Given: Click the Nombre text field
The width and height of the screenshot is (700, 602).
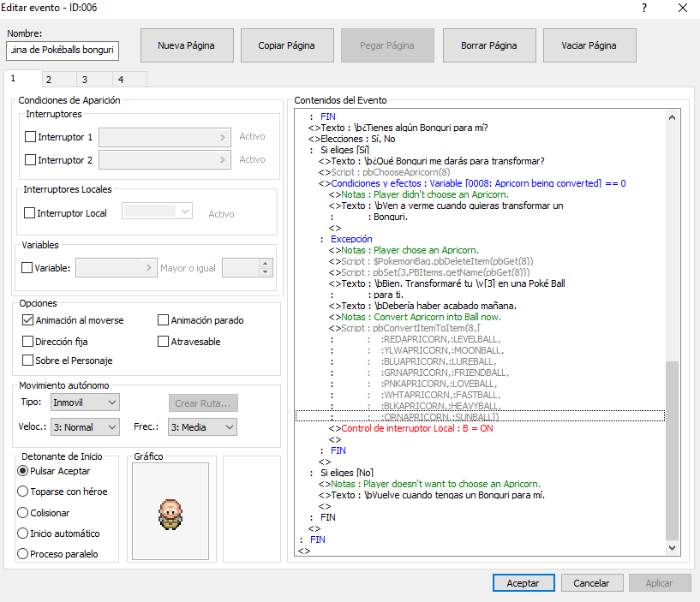Looking at the screenshot, I should (63, 51).
